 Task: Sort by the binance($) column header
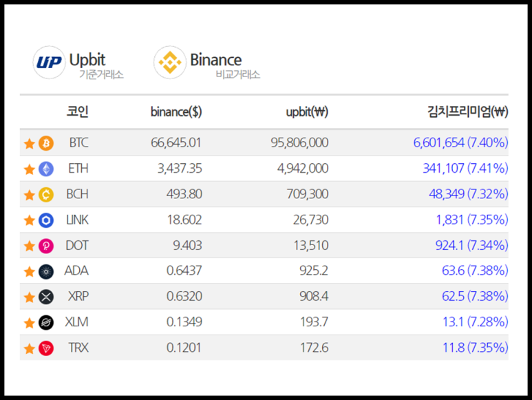pos(176,112)
